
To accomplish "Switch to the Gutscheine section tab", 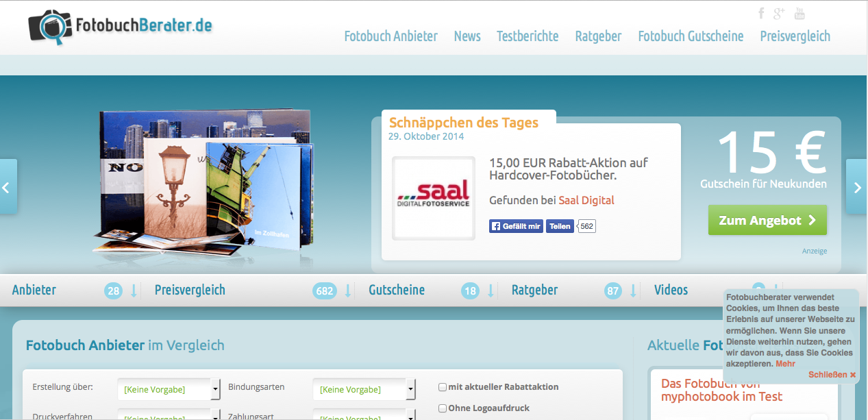I will (x=397, y=290).
